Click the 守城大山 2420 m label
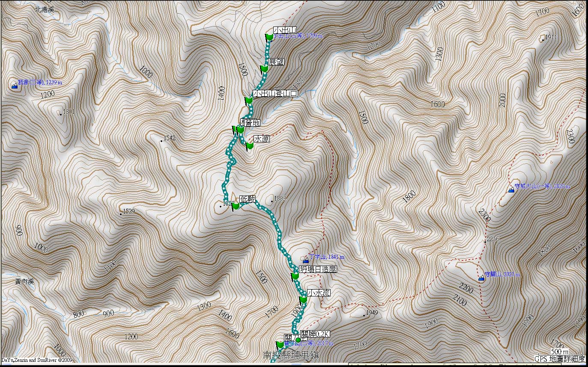Screen dimensions: 588x367 [x=542, y=186]
